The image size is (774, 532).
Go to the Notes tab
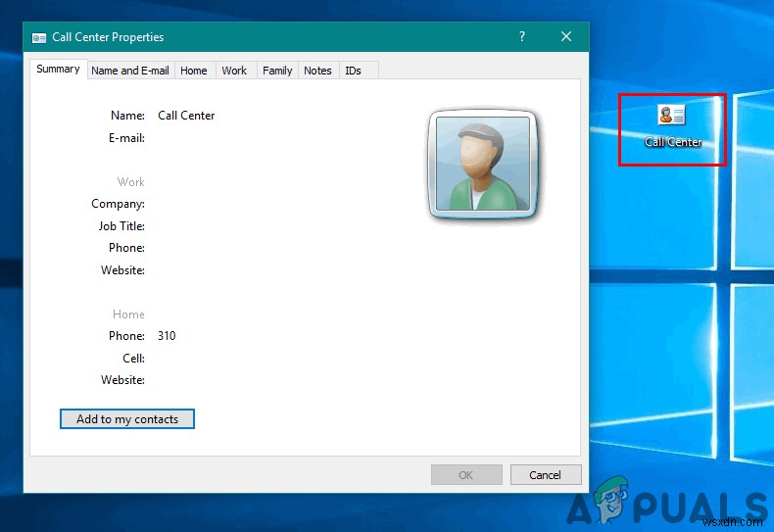point(317,71)
